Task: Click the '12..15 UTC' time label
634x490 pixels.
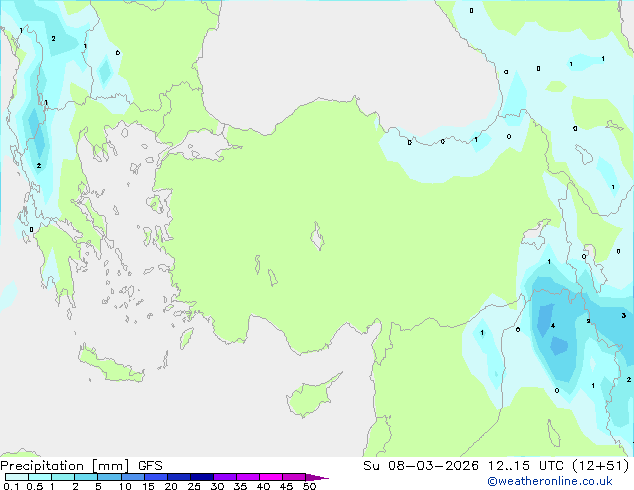Action: 525,466
